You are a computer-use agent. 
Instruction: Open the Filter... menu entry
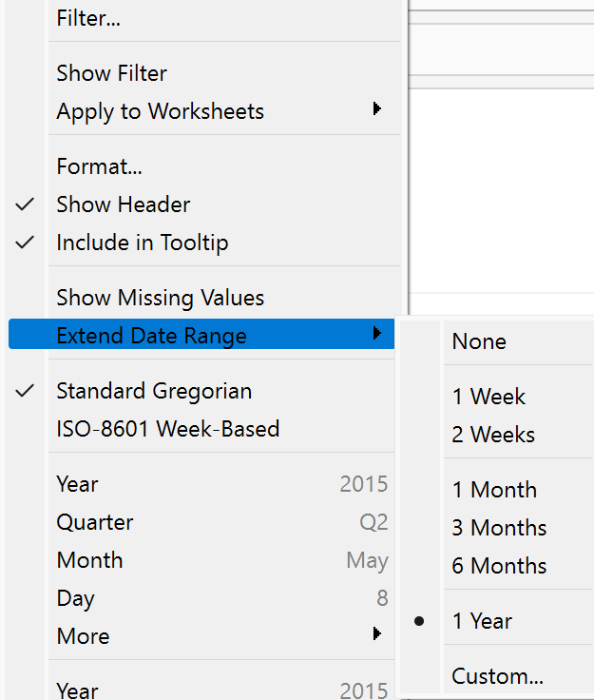coord(88,18)
